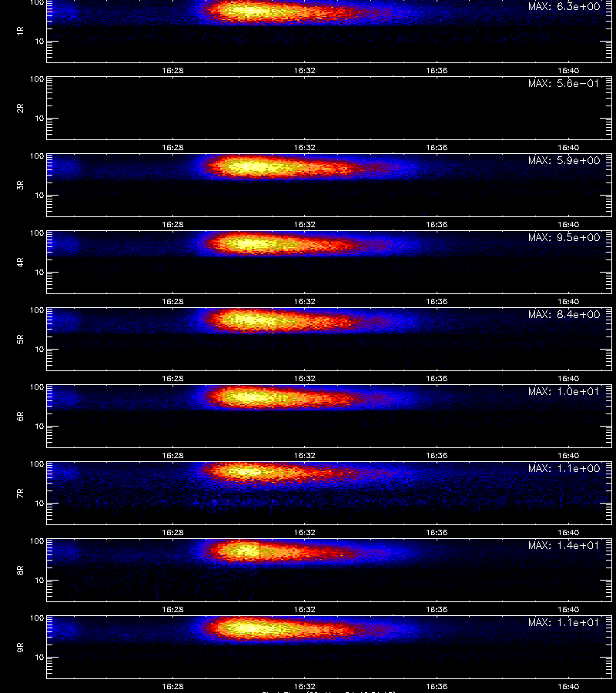
Task: Click the '16:36' time tick below panel 2R
Action: pos(437,148)
